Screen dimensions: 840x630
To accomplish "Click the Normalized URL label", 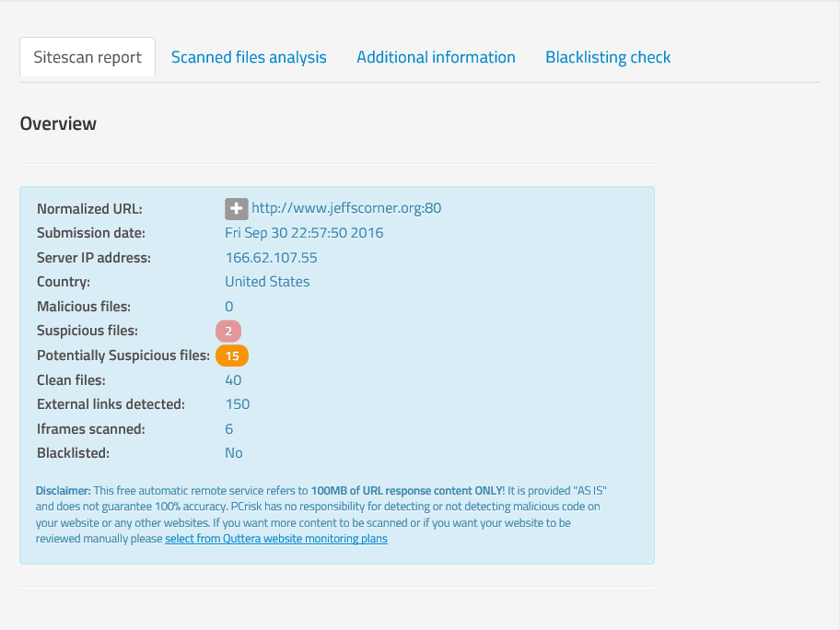I will [89, 208].
